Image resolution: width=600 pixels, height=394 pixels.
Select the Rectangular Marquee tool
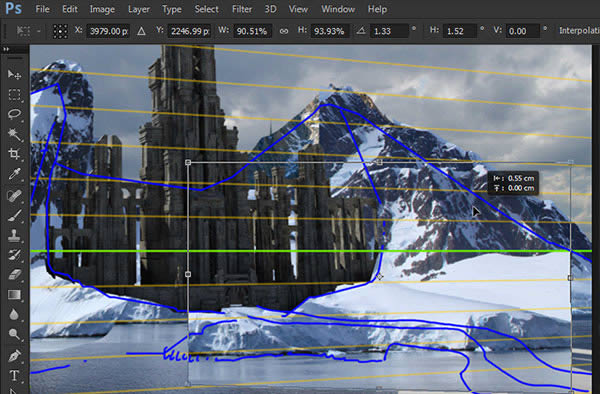[x=14, y=94]
